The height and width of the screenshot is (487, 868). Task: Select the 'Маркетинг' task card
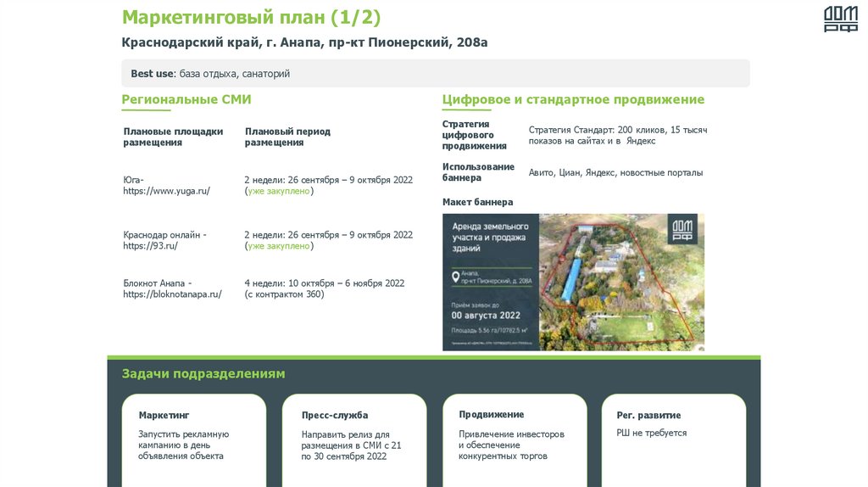click(194, 440)
